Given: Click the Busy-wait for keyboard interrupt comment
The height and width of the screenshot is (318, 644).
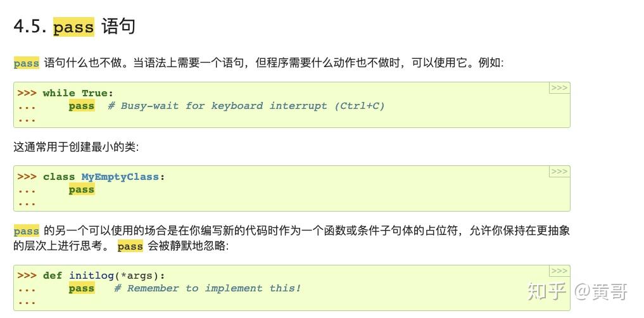Looking at the screenshot, I should (x=246, y=106).
